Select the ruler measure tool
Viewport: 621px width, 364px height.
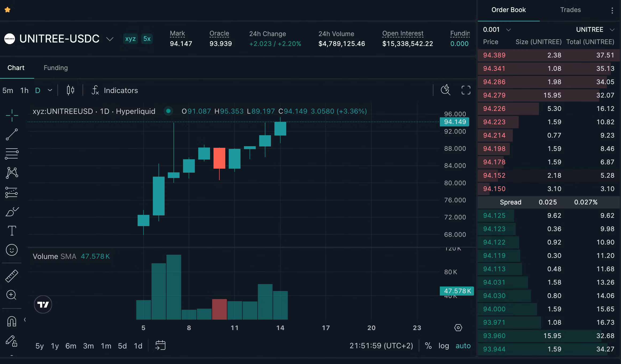(x=12, y=276)
